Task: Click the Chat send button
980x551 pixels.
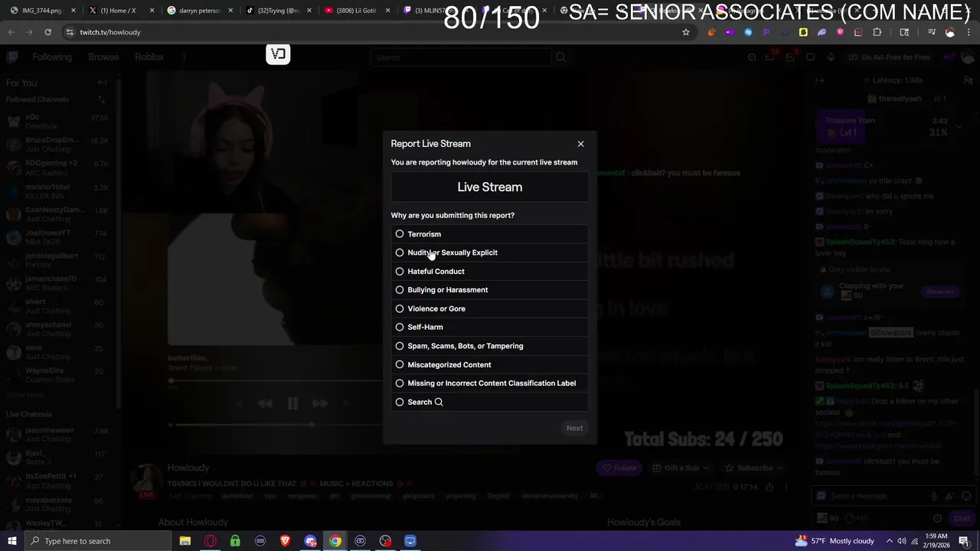Action: tap(961, 518)
